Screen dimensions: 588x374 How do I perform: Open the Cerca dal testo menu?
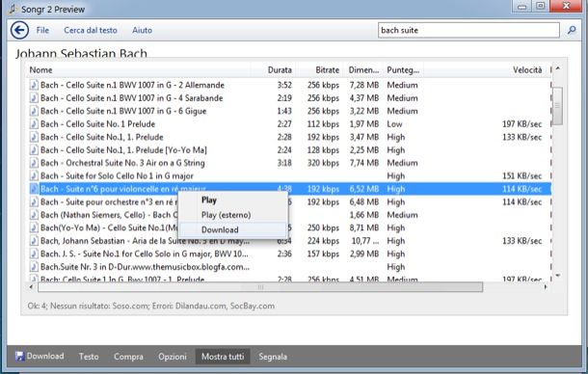pyautogui.click(x=91, y=30)
